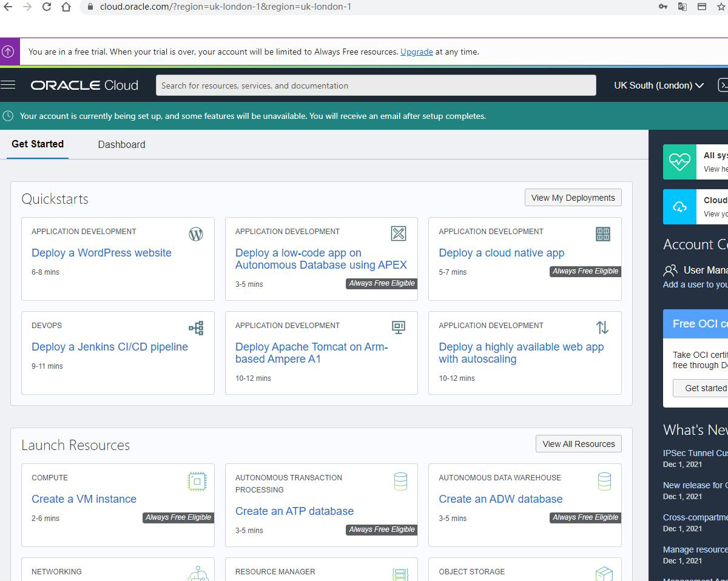The image size is (728, 581).
Task: Open Create an ATP database
Action: click(x=294, y=511)
